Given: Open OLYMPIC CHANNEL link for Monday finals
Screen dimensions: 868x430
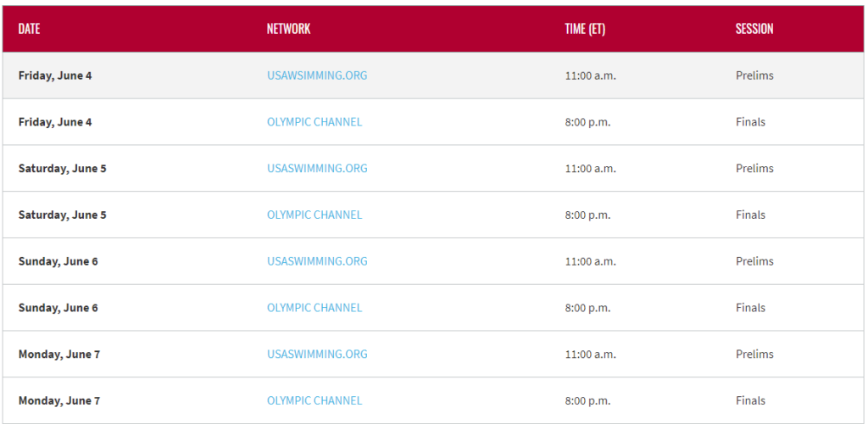Looking at the screenshot, I should [314, 400].
